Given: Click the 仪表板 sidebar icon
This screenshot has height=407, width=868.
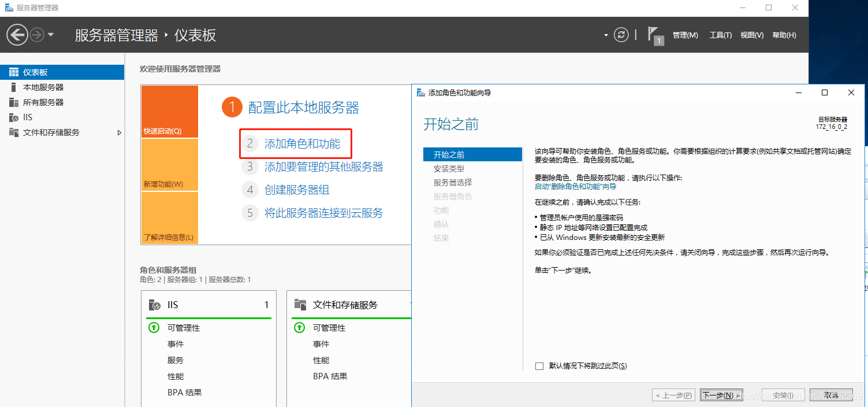Looking at the screenshot, I should (x=14, y=72).
